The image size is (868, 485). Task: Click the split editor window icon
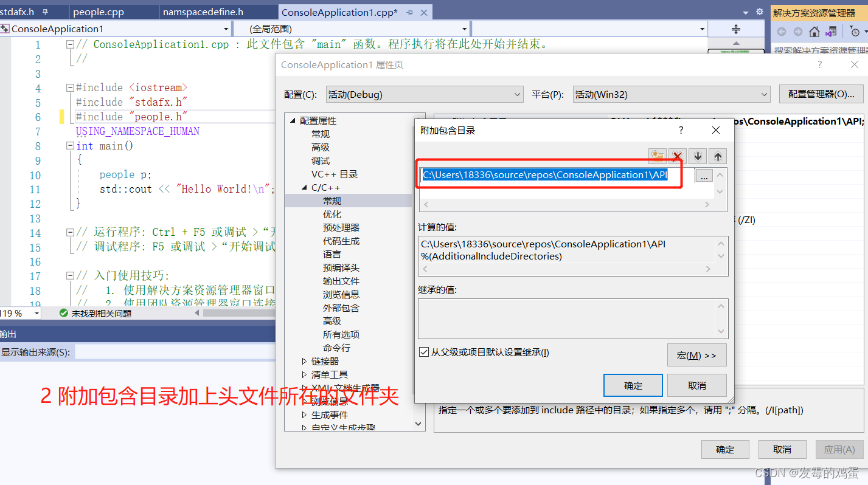tap(736, 29)
